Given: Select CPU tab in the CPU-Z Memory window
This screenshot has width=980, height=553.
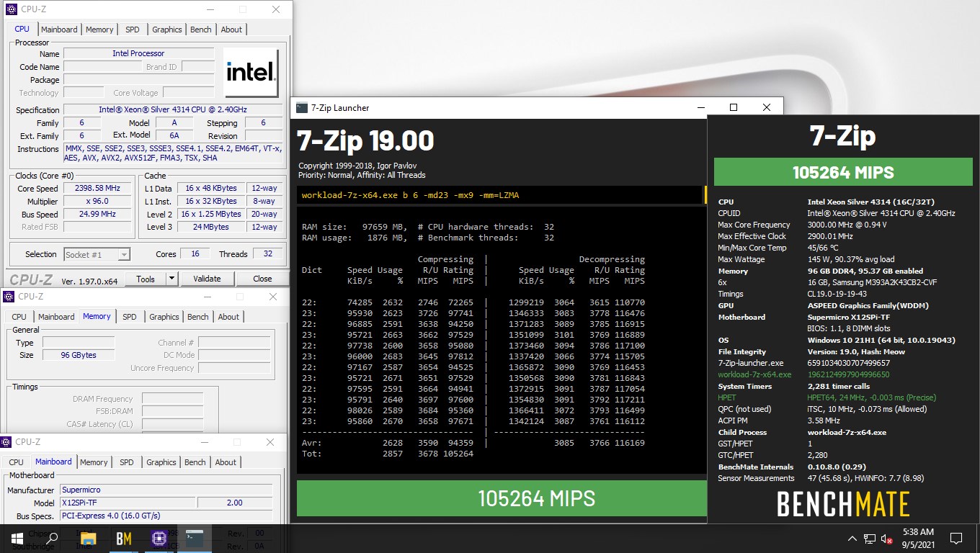Looking at the screenshot, I should click(x=19, y=317).
